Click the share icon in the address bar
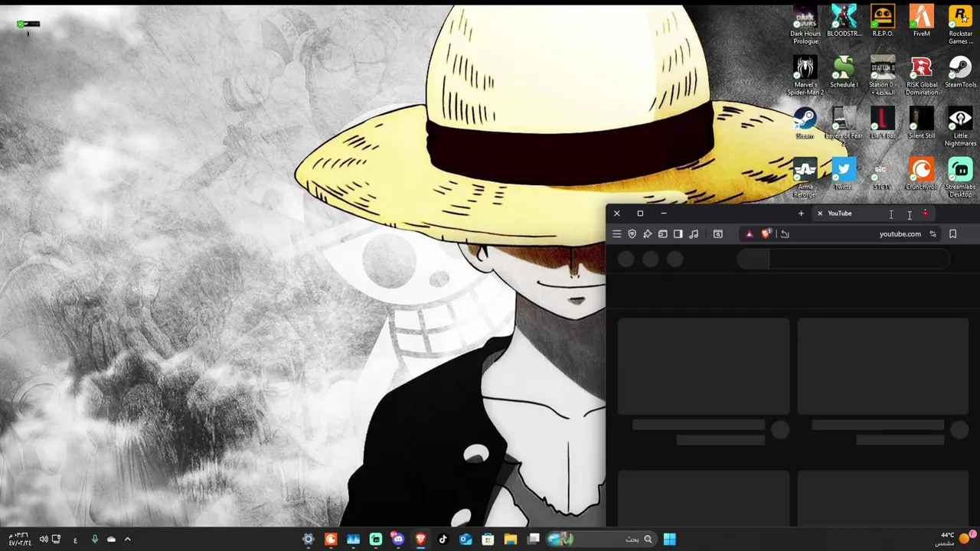 785,234
